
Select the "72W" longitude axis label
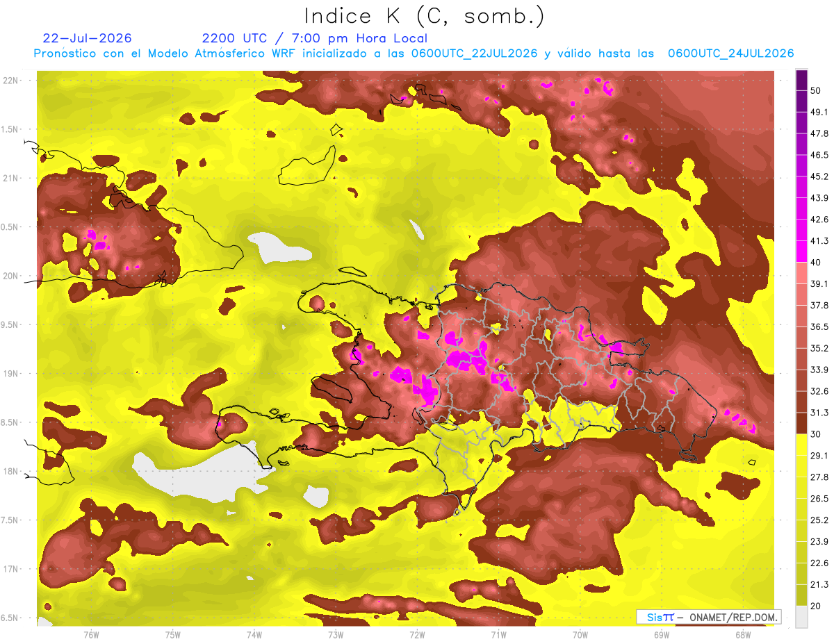[x=417, y=635]
